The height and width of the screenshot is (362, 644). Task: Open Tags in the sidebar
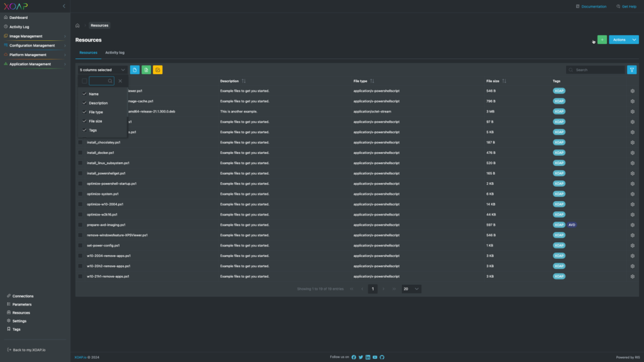16,329
